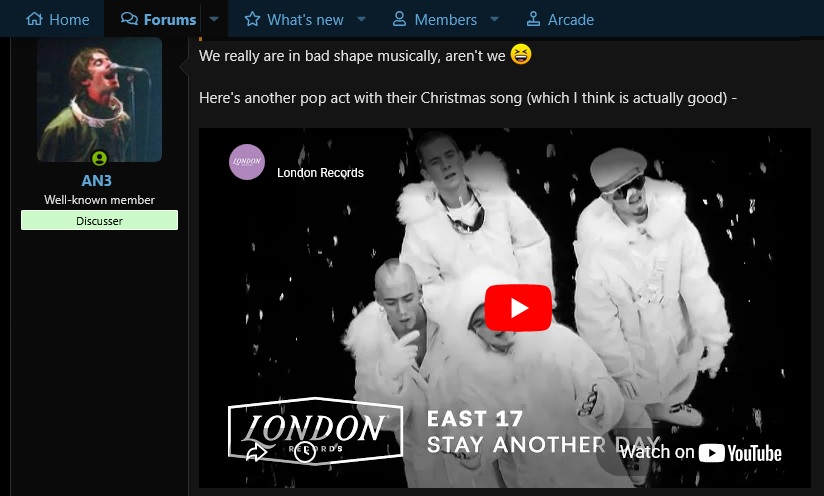Click the share arrow icon on video
Image resolution: width=824 pixels, height=496 pixels.
click(x=256, y=452)
